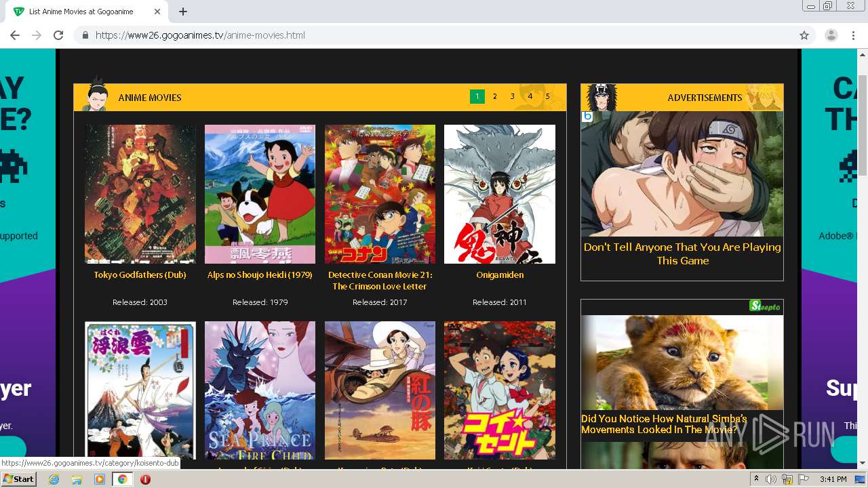Open the volume speaker tray icon

tap(771, 479)
